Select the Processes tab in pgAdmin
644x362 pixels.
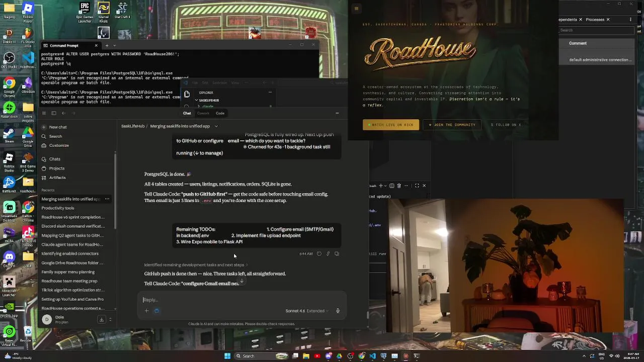(595, 20)
